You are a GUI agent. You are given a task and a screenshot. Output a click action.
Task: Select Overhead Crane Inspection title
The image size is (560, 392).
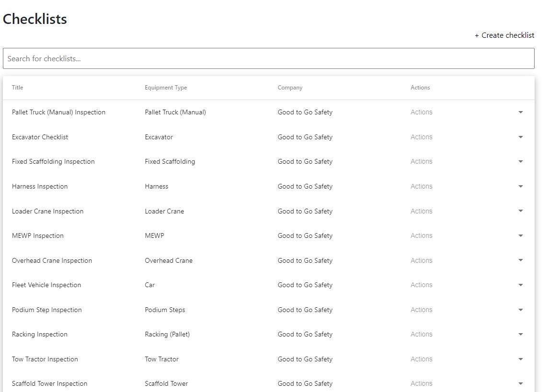[x=52, y=260]
